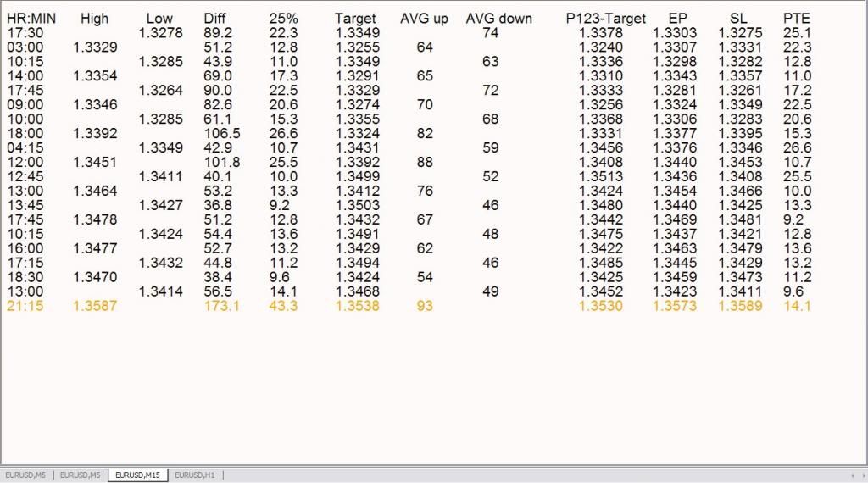Click the 04:15 time entry

point(25,148)
